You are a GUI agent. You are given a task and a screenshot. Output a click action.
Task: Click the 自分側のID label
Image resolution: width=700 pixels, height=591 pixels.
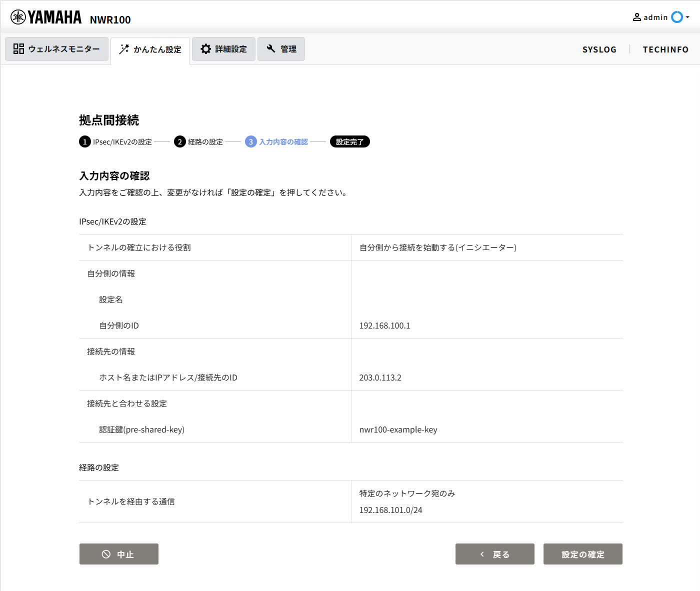119,325
